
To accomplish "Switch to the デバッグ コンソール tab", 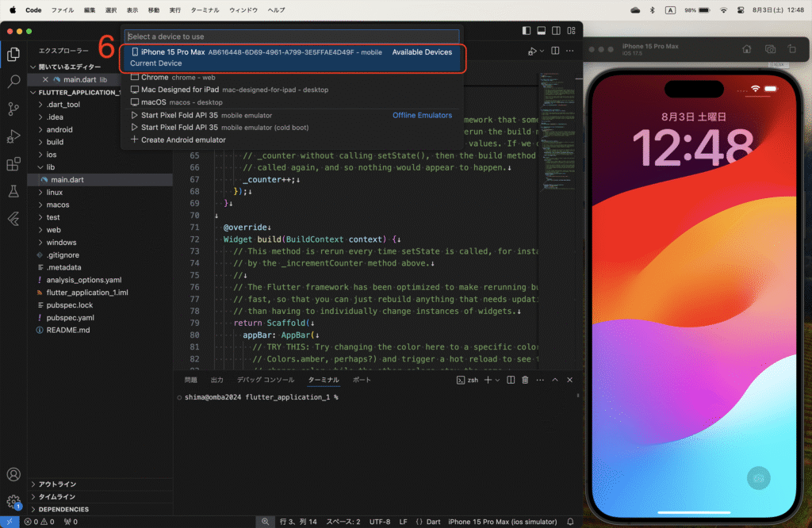I will click(266, 380).
